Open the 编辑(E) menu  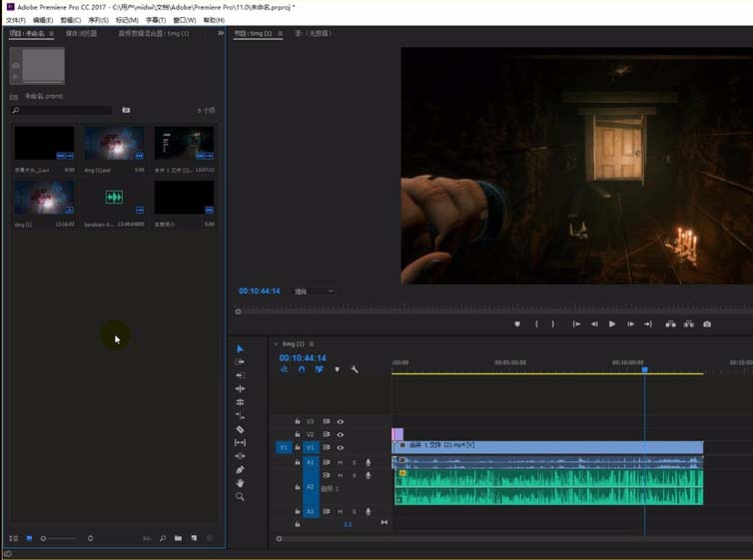point(43,20)
